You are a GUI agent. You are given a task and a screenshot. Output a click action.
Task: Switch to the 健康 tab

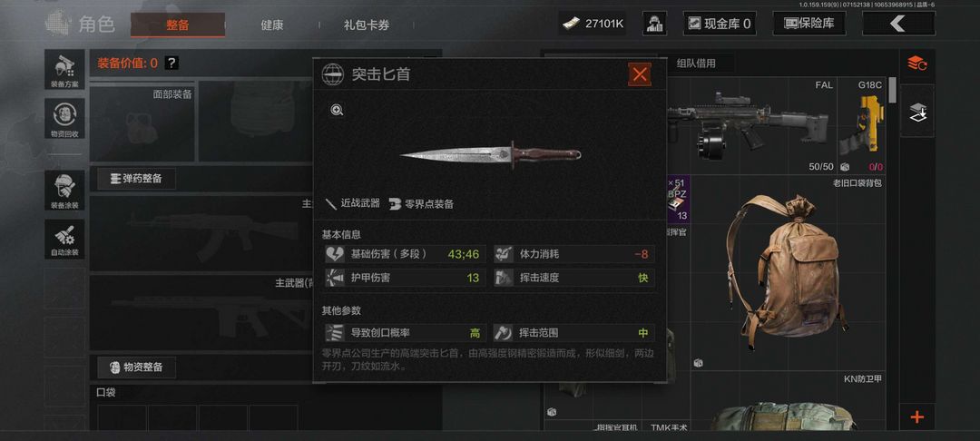(x=272, y=25)
